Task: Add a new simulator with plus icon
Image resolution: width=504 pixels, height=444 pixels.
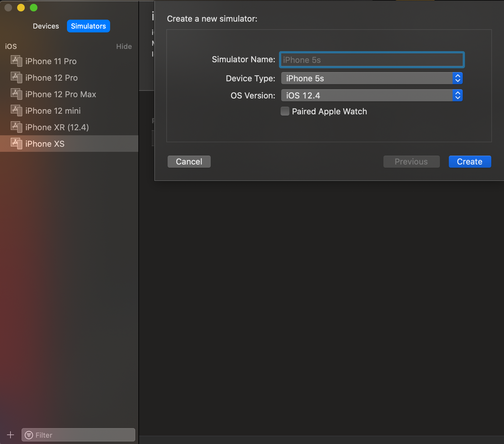Action: [x=10, y=435]
